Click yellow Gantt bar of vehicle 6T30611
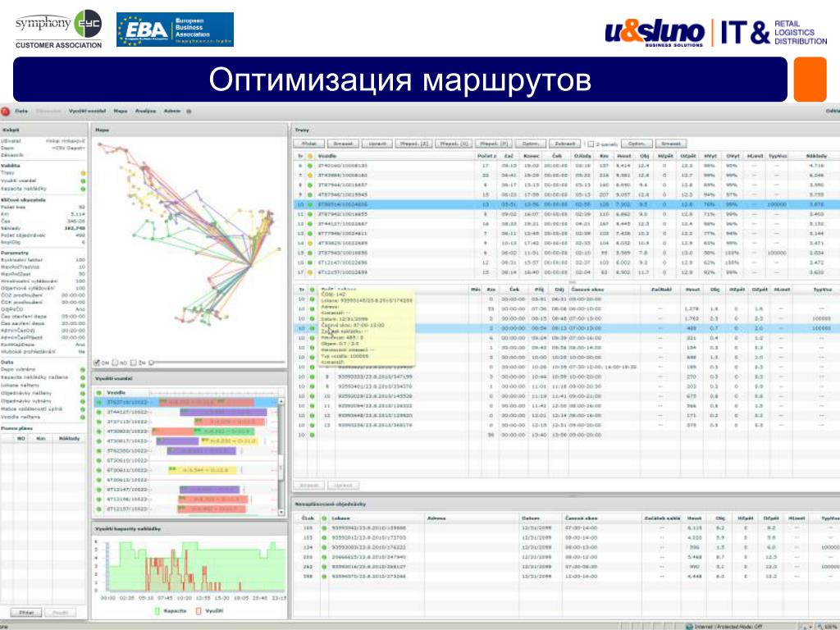Viewport: 840px width, 630px height. 203,470
